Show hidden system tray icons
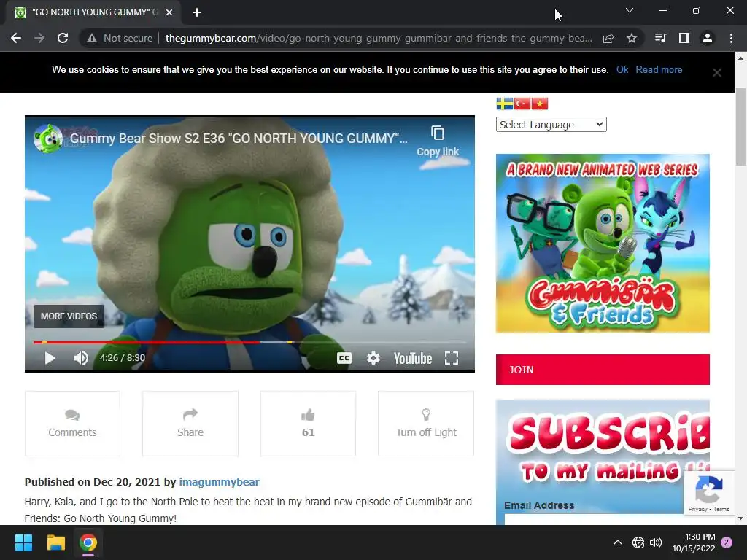 [617, 542]
